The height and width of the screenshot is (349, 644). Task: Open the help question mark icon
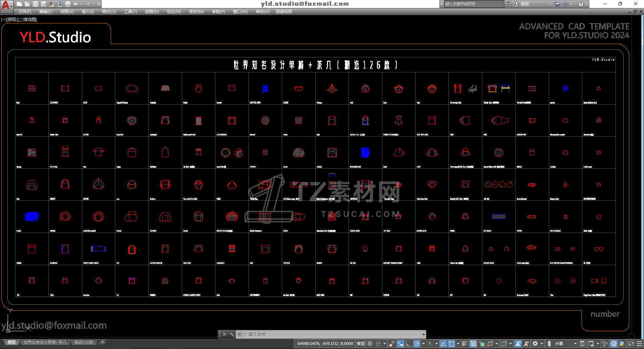pos(581,4)
